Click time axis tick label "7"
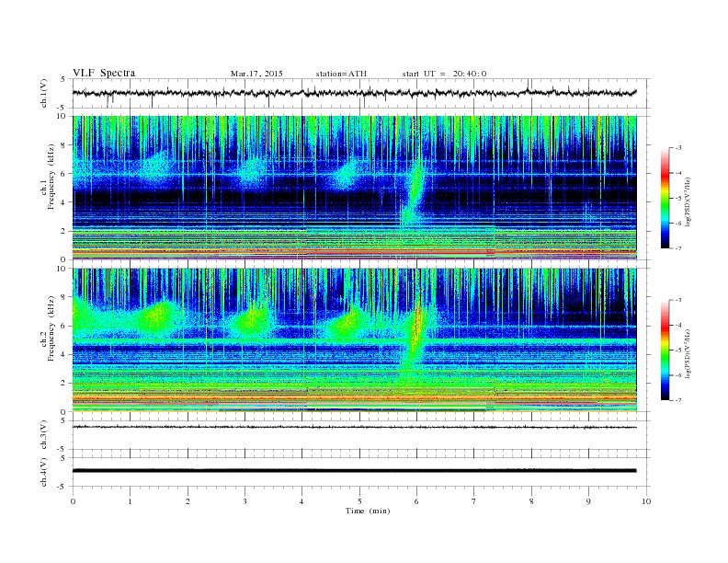The height and width of the screenshot is (563, 728). click(x=474, y=501)
